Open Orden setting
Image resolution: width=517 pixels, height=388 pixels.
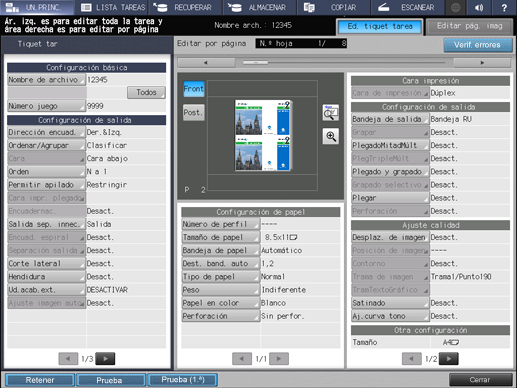click(46, 172)
